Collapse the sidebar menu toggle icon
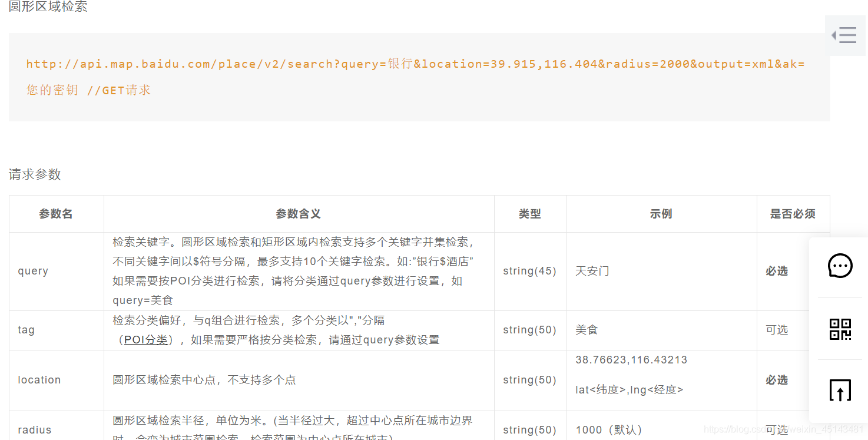The image size is (868, 440). 844,35
